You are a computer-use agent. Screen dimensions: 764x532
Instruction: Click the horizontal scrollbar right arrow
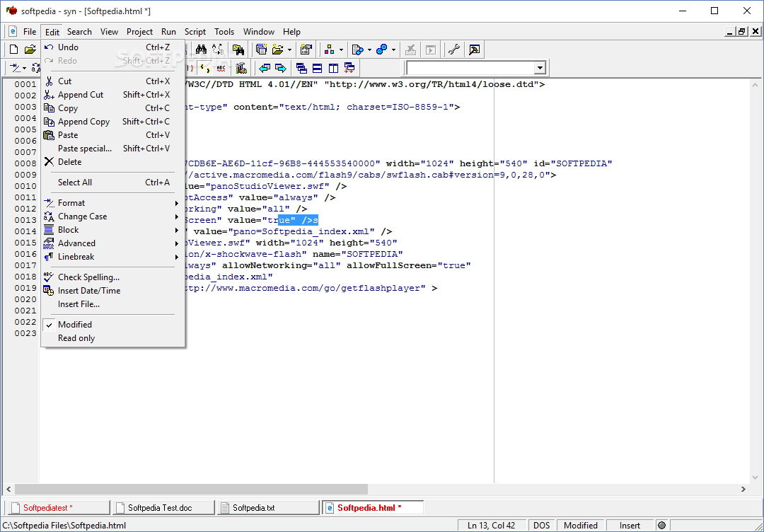[743, 489]
